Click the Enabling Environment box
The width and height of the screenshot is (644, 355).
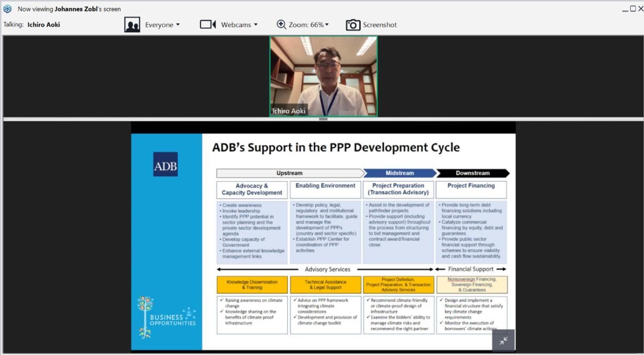(326, 190)
